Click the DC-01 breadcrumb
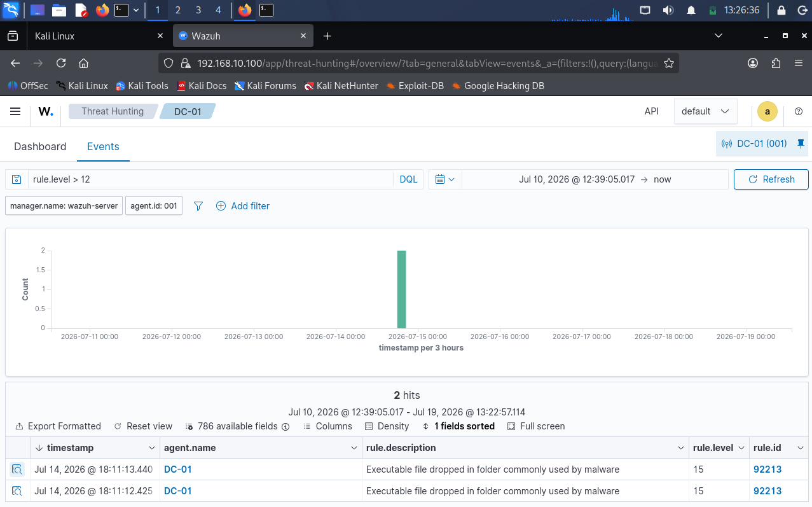 188,111
